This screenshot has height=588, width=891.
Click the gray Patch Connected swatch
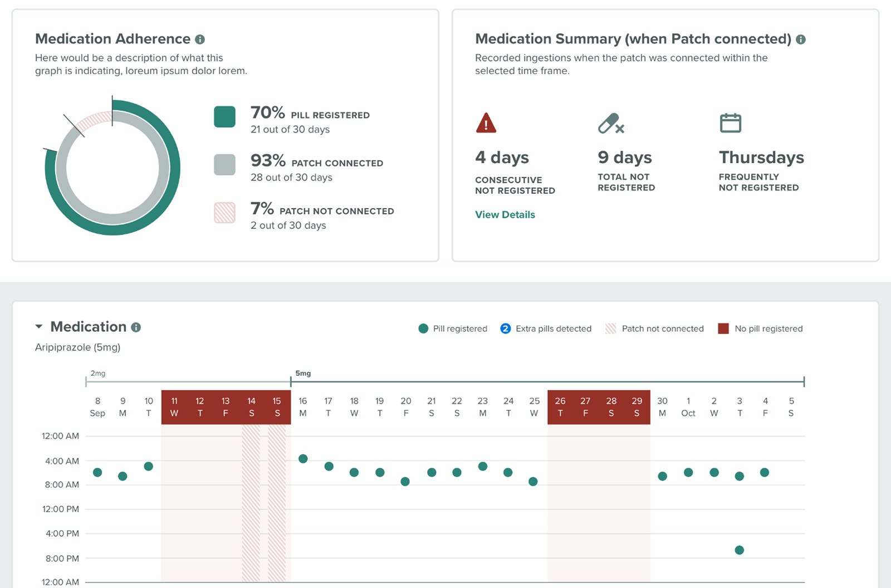(224, 165)
